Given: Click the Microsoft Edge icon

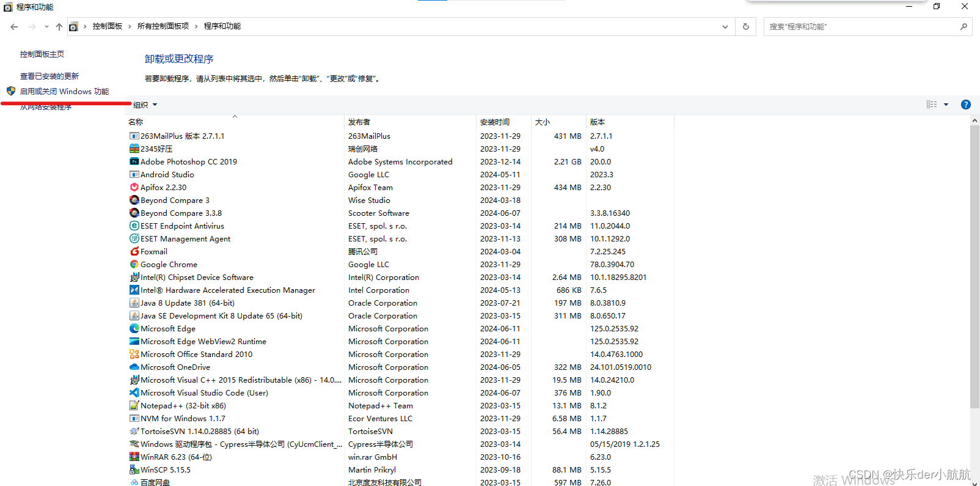Looking at the screenshot, I should [x=134, y=328].
